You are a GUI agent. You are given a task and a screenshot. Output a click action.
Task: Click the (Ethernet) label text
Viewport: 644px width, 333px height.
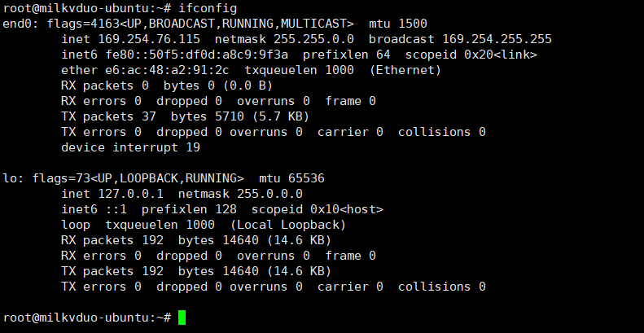coord(405,70)
